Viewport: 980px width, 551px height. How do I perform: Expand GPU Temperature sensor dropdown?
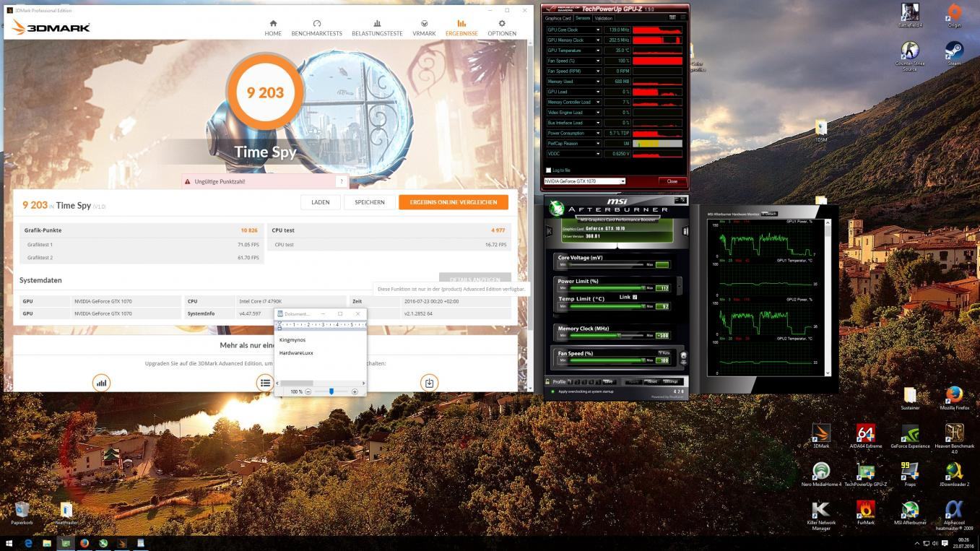click(597, 51)
